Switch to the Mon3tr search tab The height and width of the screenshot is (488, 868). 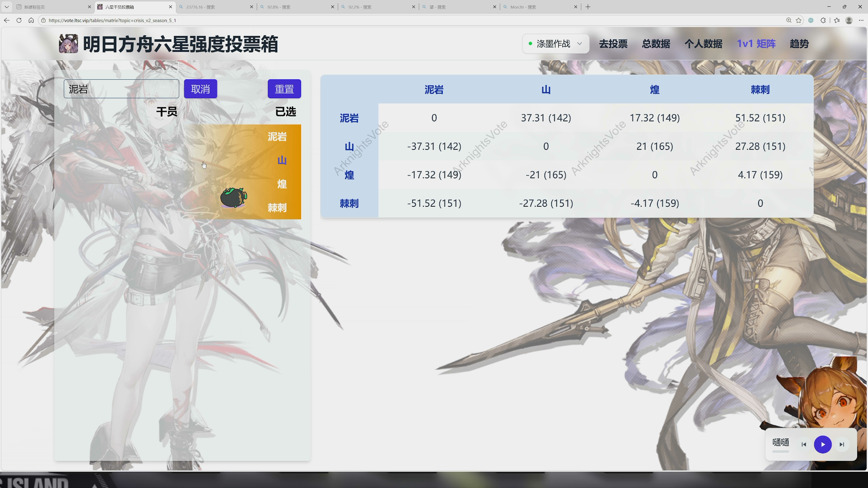click(x=540, y=7)
